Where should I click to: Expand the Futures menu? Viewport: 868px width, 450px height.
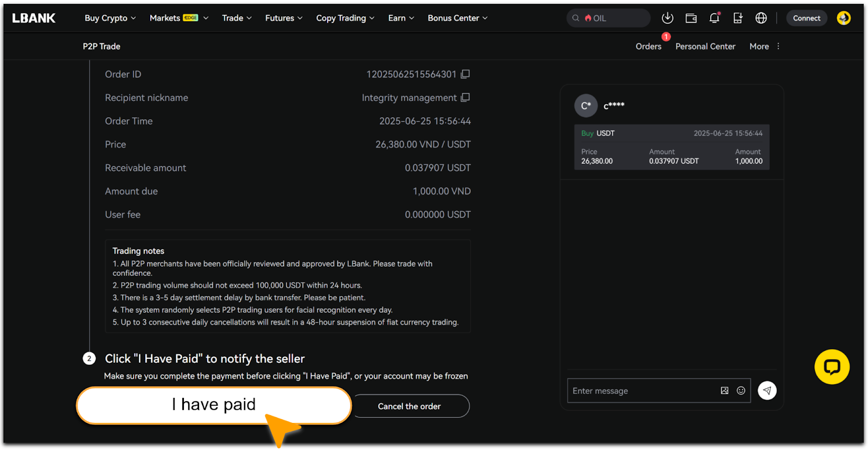coord(283,18)
